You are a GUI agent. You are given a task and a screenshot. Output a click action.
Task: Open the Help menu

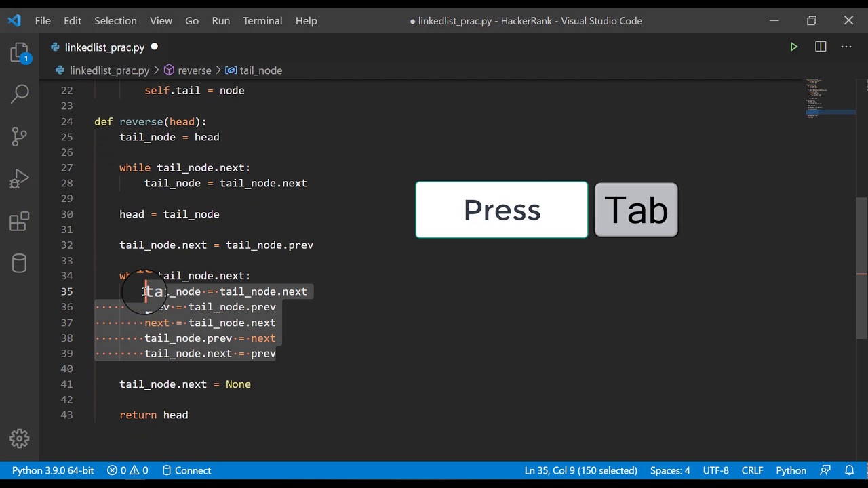[x=306, y=20]
